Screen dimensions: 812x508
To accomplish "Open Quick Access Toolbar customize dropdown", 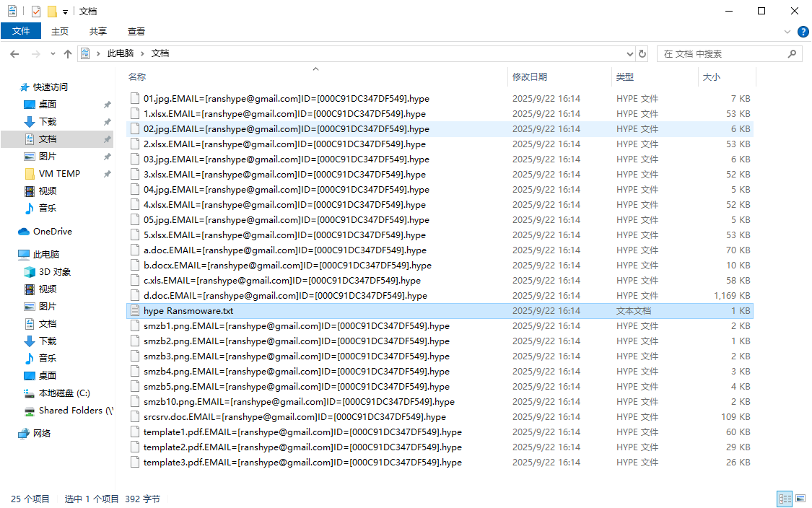I will pyautogui.click(x=66, y=12).
